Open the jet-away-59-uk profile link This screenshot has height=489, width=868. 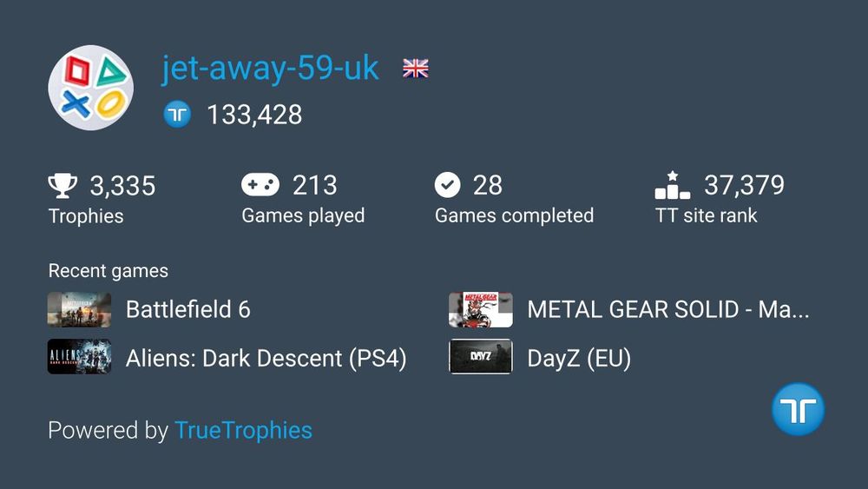tap(270, 69)
